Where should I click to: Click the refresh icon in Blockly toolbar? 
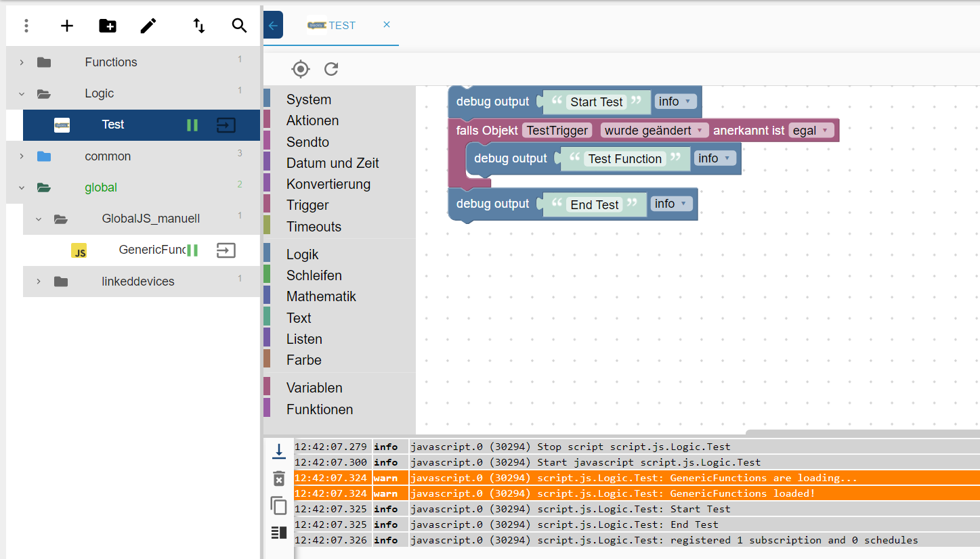point(331,69)
